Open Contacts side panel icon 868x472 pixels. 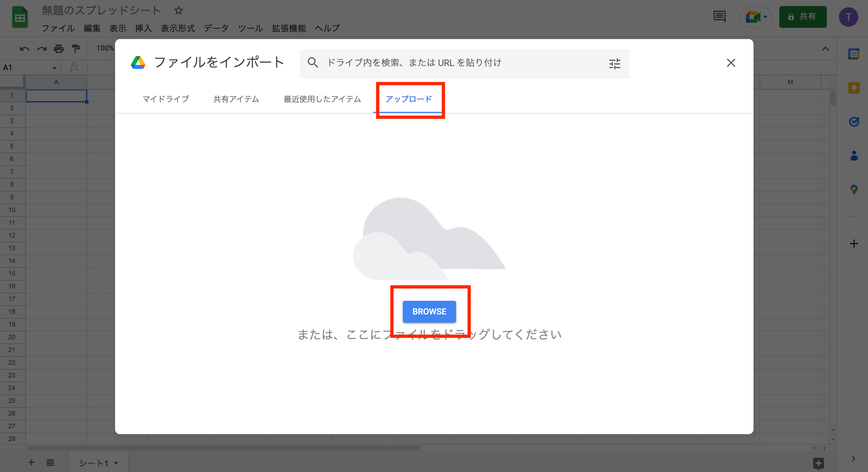click(x=853, y=155)
